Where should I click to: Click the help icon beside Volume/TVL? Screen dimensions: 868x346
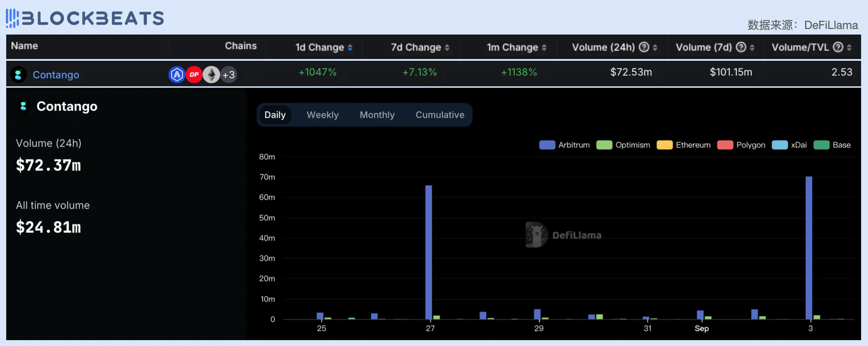838,47
